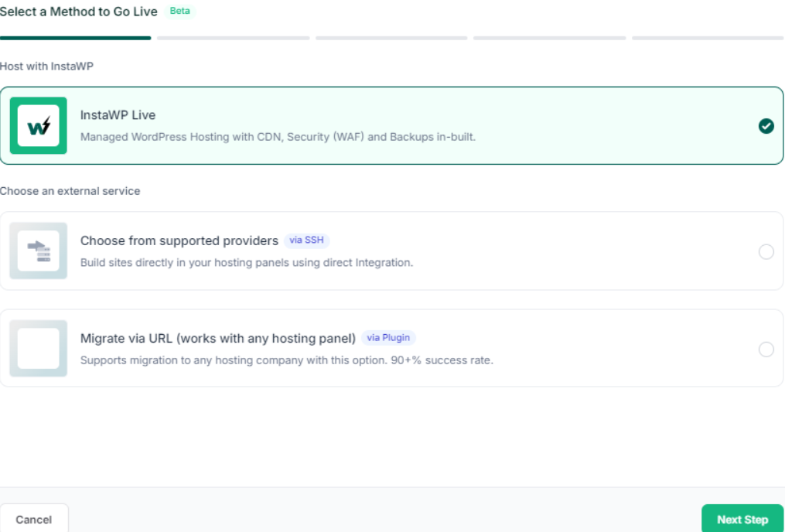Screen dimensions: 785x532
Task: Click the Next Step button
Action: [742, 520]
